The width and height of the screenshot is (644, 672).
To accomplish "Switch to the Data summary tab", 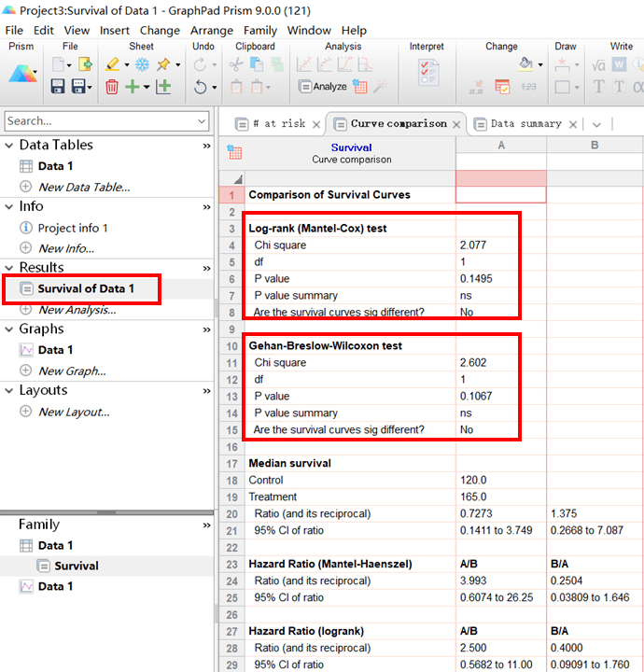I will (525, 124).
